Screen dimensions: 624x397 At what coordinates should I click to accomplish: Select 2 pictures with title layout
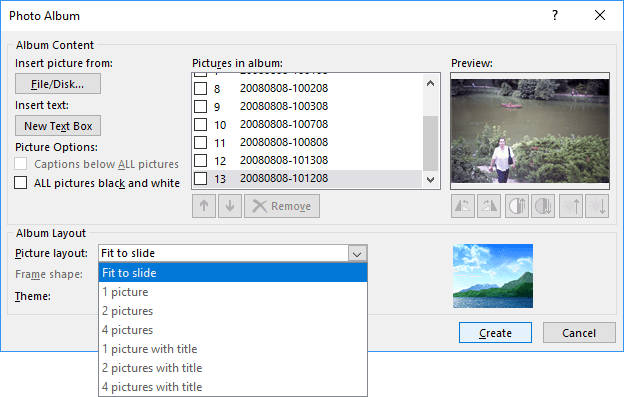pos(233,368)
